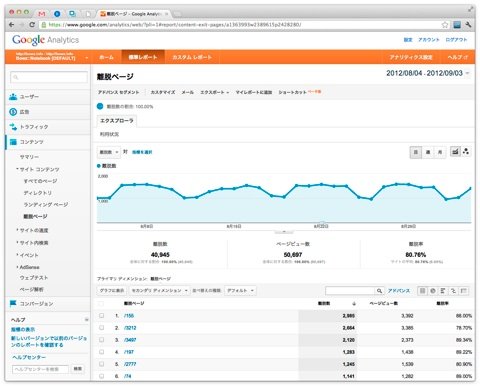Click the ランディング ページ sidebar link

click(46, 204)
